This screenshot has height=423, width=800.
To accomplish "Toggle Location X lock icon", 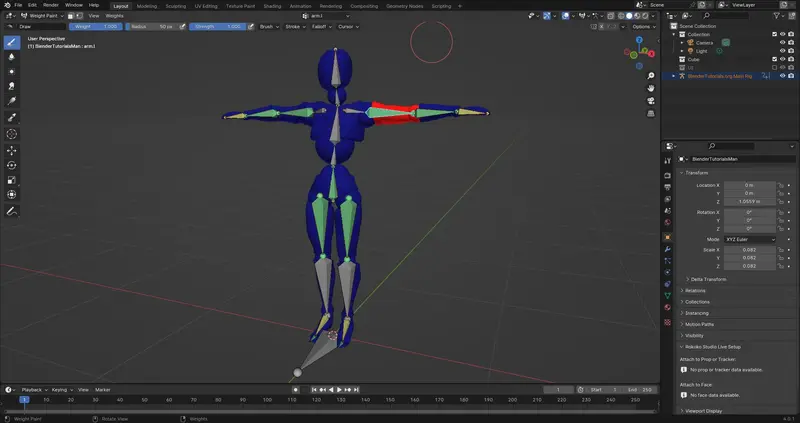I will point(781,185).
